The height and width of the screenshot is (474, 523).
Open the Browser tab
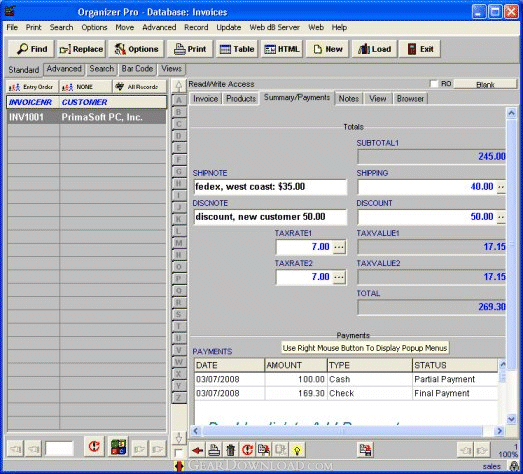coord(410,99)
